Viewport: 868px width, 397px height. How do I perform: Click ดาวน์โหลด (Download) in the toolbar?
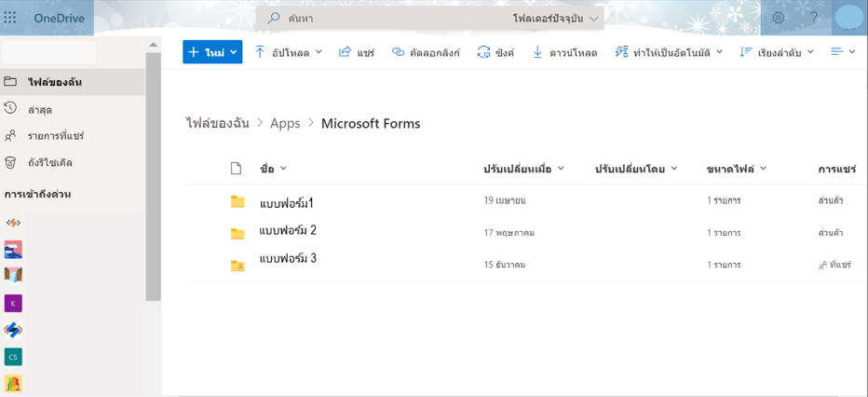pyautogui.click(x=564, y=52)
